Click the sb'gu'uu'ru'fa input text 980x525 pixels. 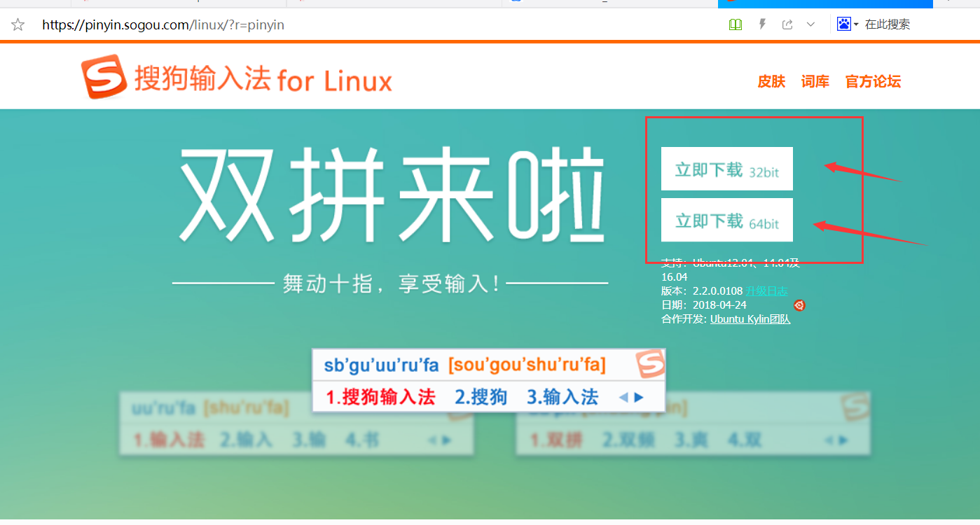(x=382, y=365)
